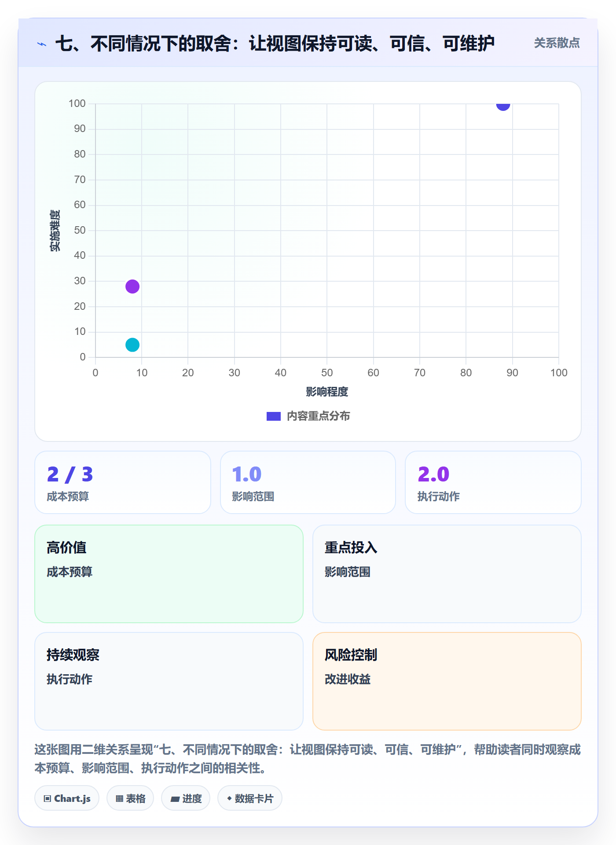Select the 表格 tag chip
The image size is (616, 845).
coord(130,798)
